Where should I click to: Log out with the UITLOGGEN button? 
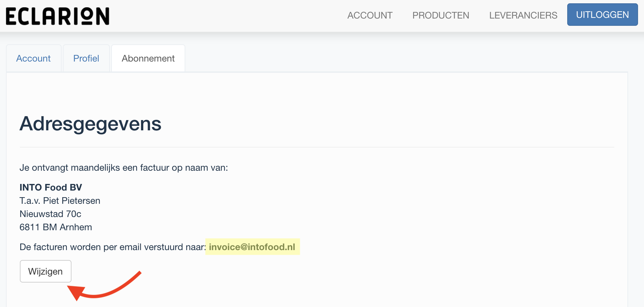coord(602,15)
